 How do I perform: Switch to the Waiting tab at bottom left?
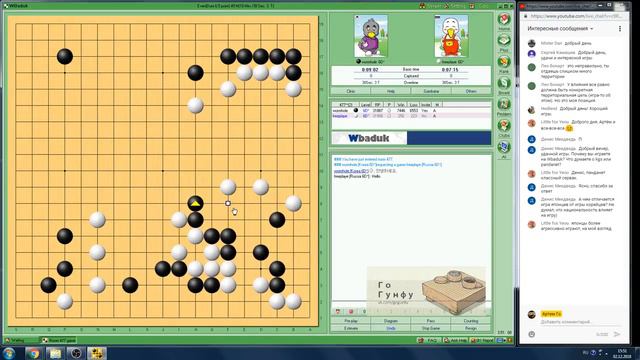[x=19, y=340]
